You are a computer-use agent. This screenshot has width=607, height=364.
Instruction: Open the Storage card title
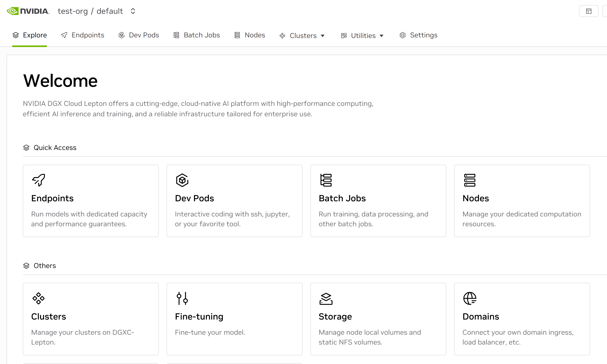click(335, 317)
